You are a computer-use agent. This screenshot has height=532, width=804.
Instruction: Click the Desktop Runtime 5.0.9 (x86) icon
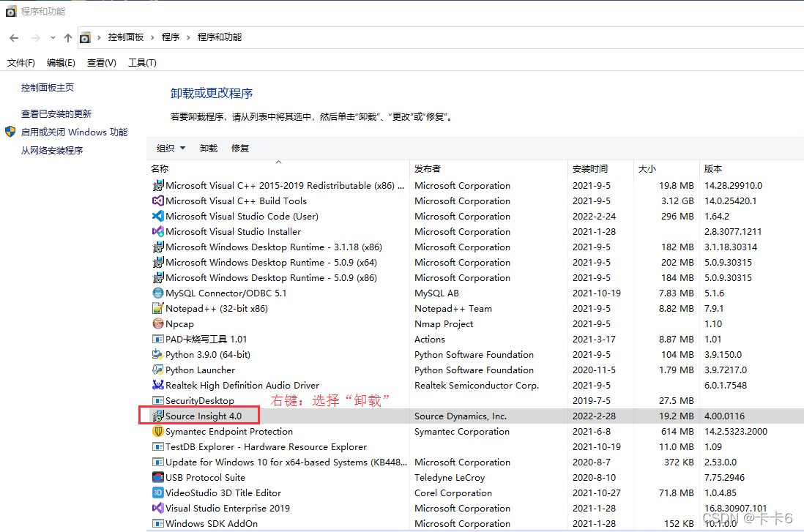(158, 278)
